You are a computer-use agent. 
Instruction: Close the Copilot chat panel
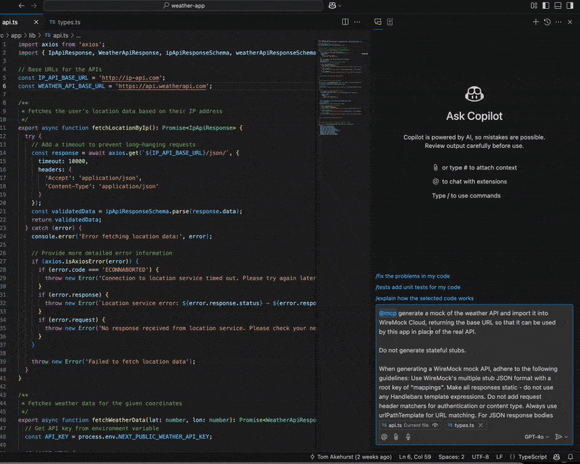(570, 22)
